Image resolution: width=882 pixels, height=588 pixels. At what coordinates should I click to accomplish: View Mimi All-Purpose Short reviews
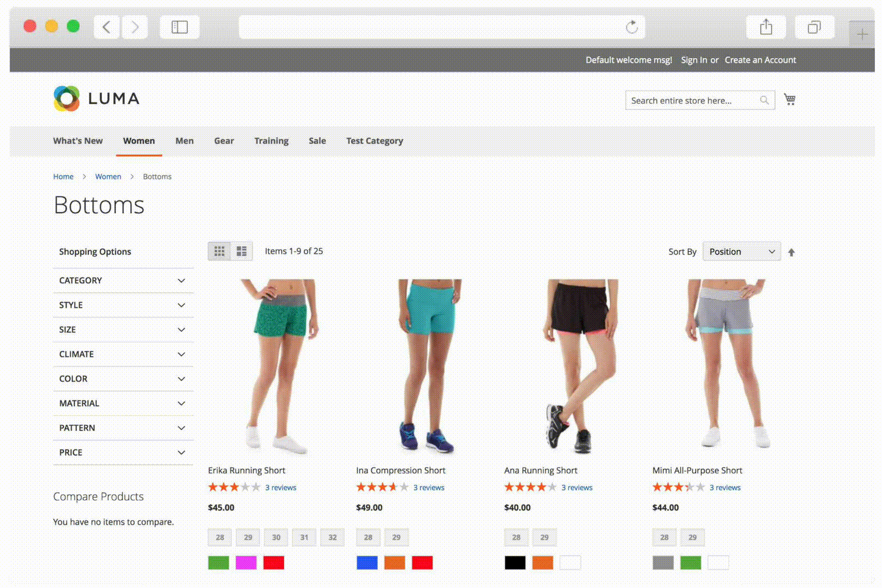coord(725,487)
